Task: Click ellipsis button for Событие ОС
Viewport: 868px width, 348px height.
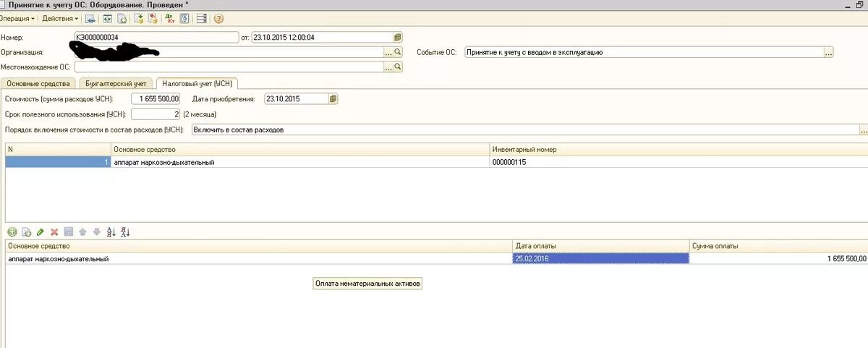Action: (829, 52)
